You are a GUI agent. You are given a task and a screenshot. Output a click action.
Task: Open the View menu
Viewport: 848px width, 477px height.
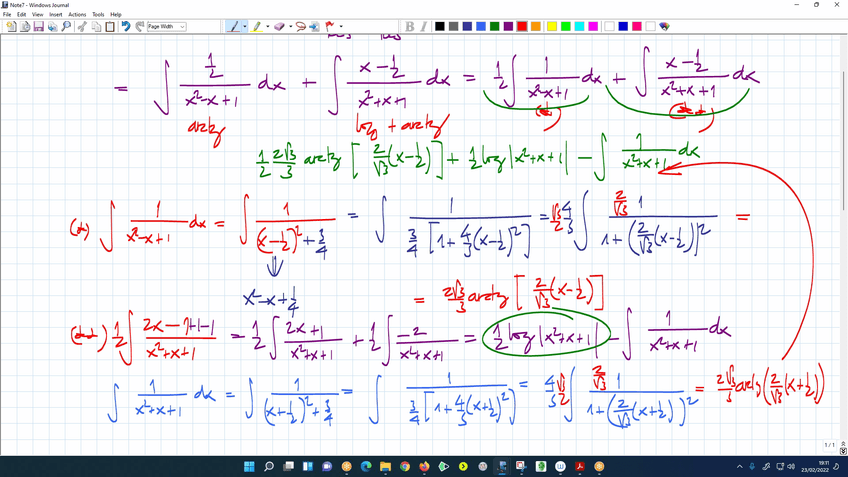click(x=37, y=15)
